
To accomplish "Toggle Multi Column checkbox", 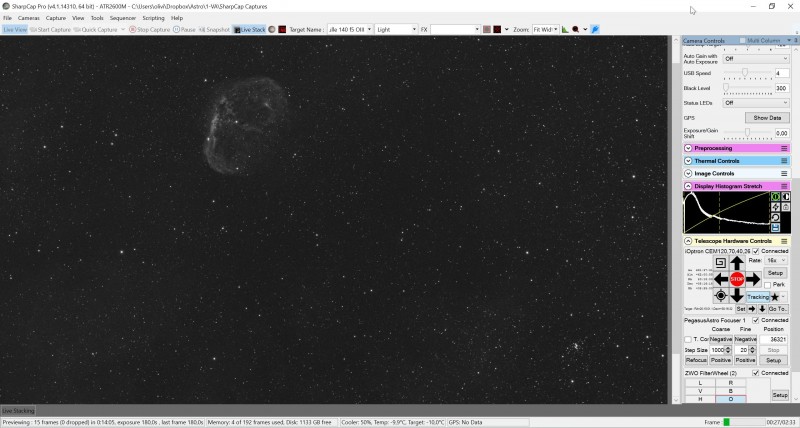I will click(742, 40).
